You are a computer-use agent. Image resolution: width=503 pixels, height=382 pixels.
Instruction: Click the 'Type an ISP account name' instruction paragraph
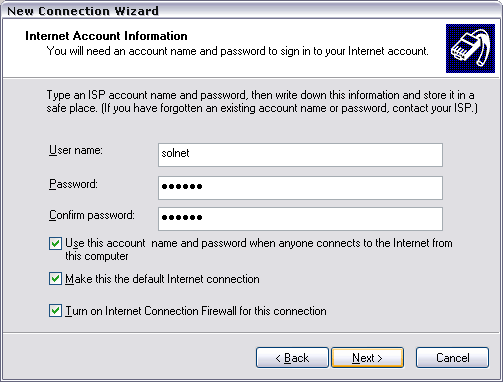tap(262, 102)
